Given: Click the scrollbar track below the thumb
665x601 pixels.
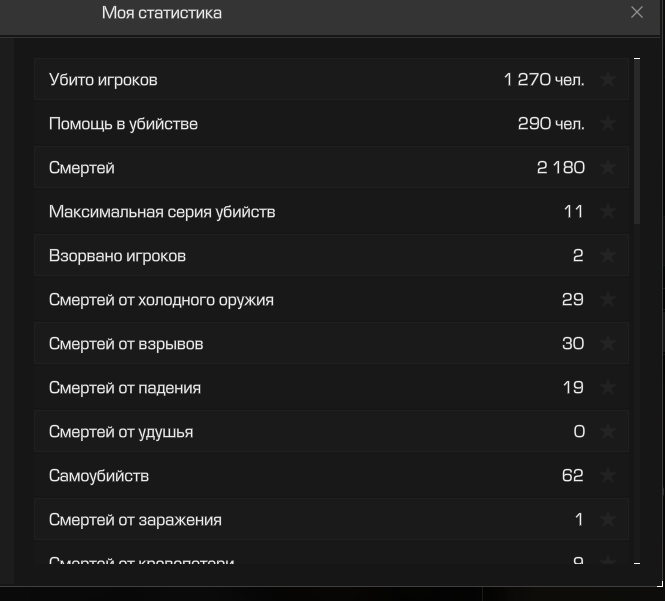Looking at the screenshot, I should coord(637,392).
